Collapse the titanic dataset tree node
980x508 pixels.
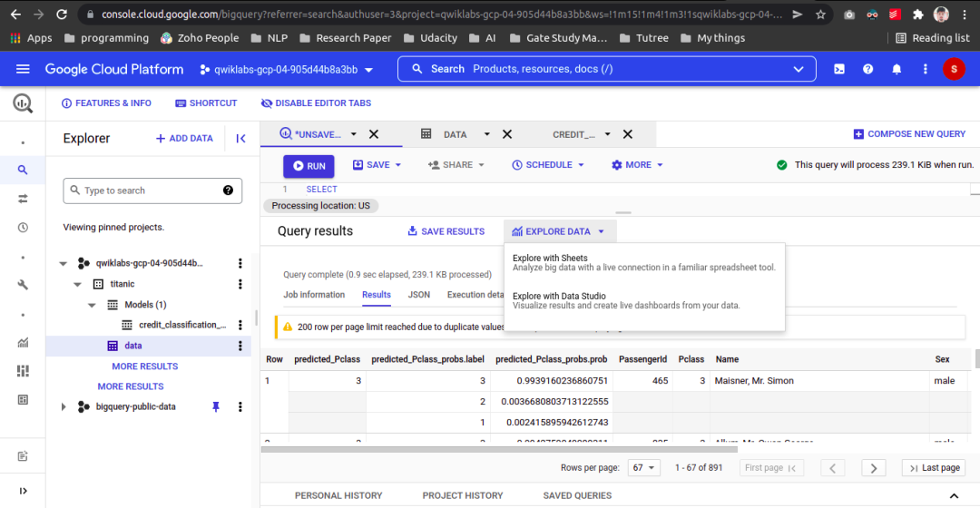77,284
